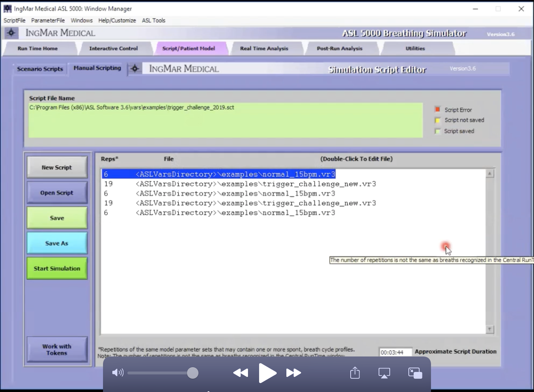This screenshot has width=534, height=392.
Task: Click the picture-in-picture icon
Action: 415,373
